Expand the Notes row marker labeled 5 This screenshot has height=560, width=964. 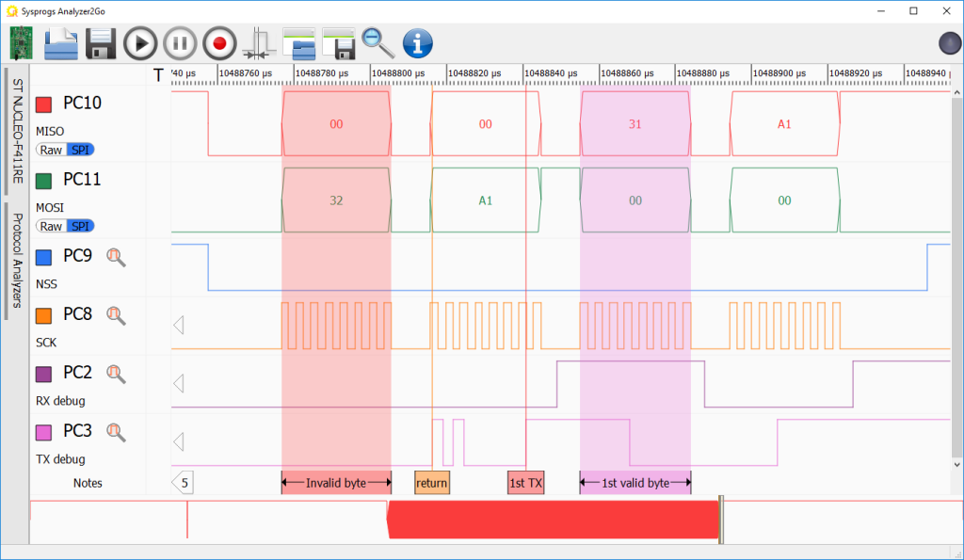click(183, 482)
